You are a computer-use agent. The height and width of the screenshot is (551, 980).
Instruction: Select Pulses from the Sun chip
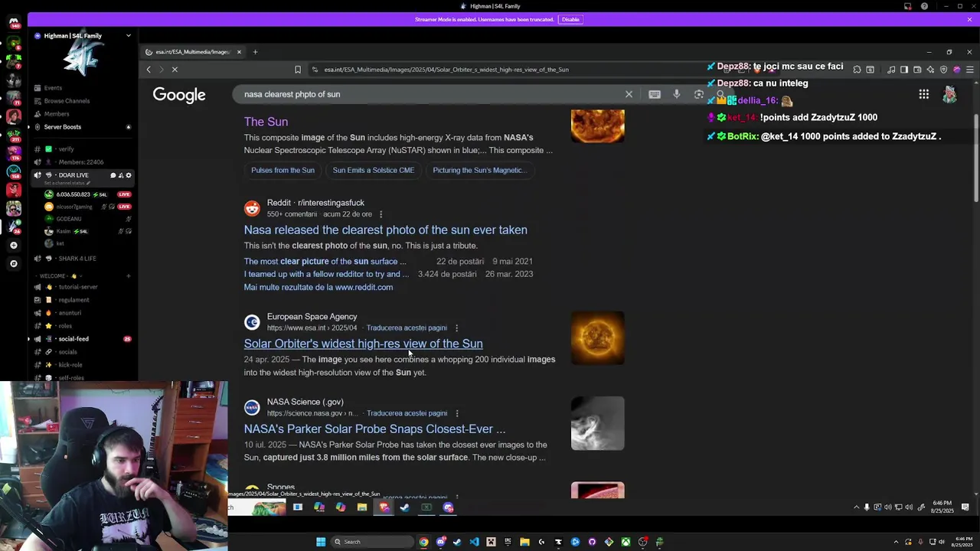coord(283,170)
